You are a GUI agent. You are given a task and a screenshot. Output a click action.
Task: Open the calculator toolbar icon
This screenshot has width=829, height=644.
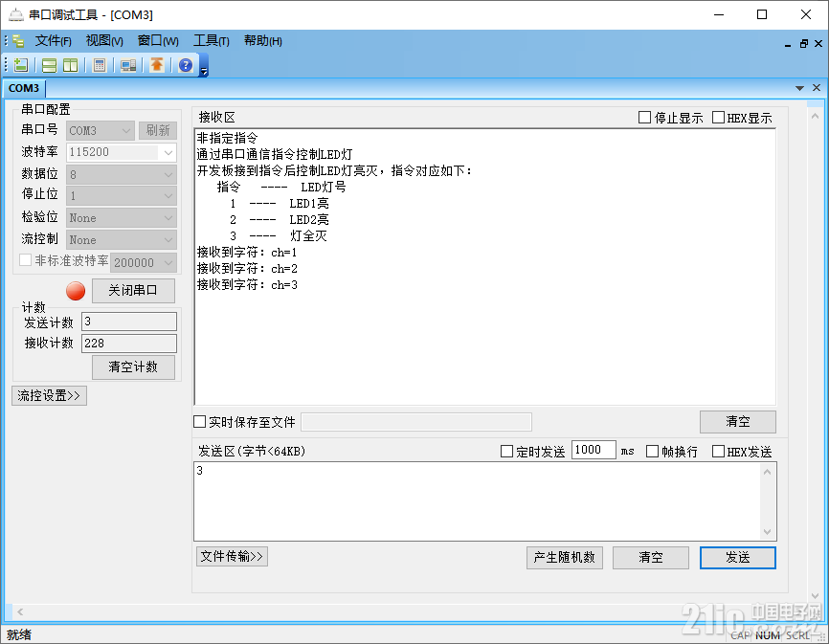pos(99,65)
